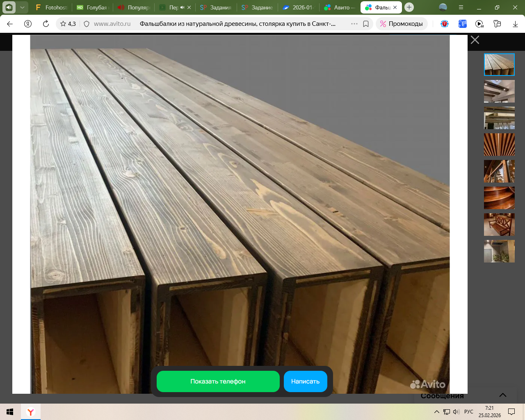525x420 pixels.
Task: Switch to the Голубая tab
Action: coord(93,7)
